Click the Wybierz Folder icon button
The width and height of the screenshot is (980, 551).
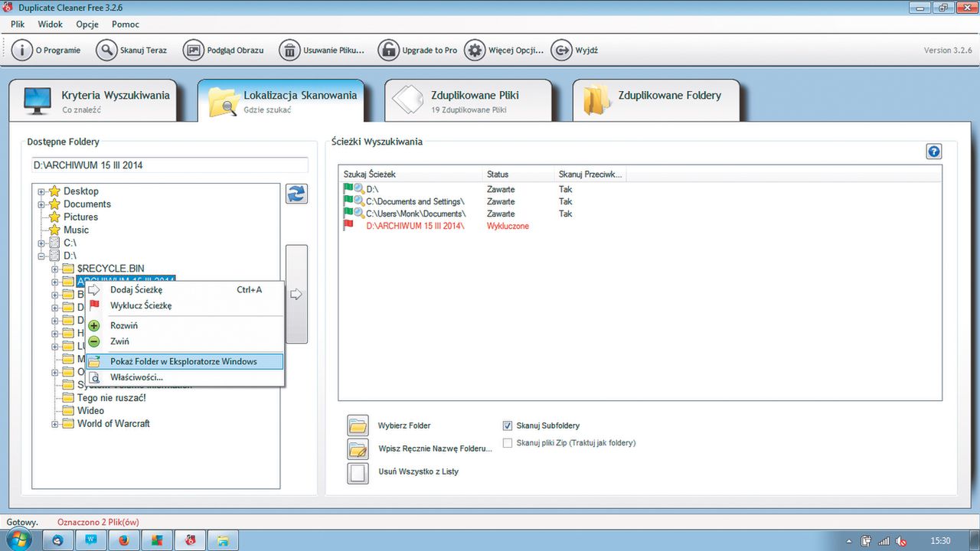coord(358,425)
